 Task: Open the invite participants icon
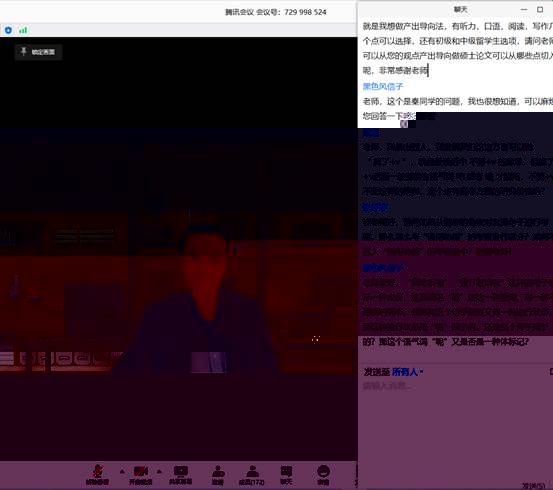coord(218,474)
